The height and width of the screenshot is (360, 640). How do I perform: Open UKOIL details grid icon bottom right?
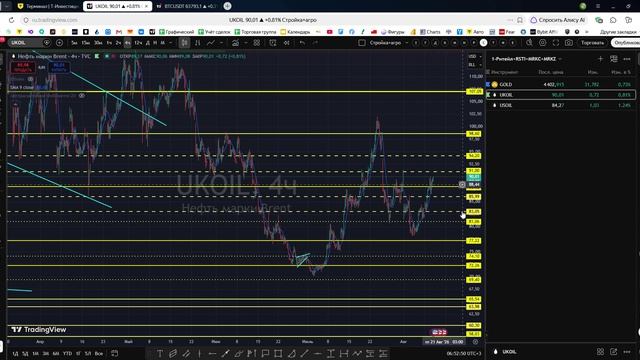pos(600,351)
